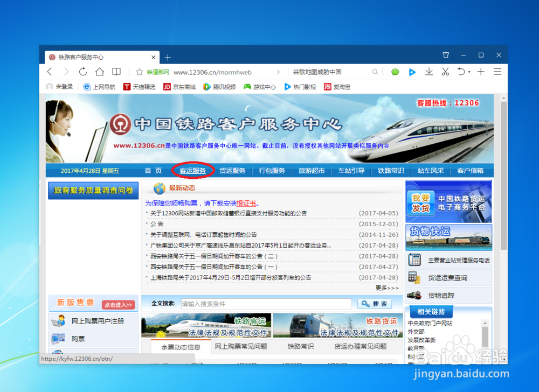Open the 铁路货运 法律法规 banner
Screen dimensions: 539x392
pyautogui.click(x=338, y=325)
